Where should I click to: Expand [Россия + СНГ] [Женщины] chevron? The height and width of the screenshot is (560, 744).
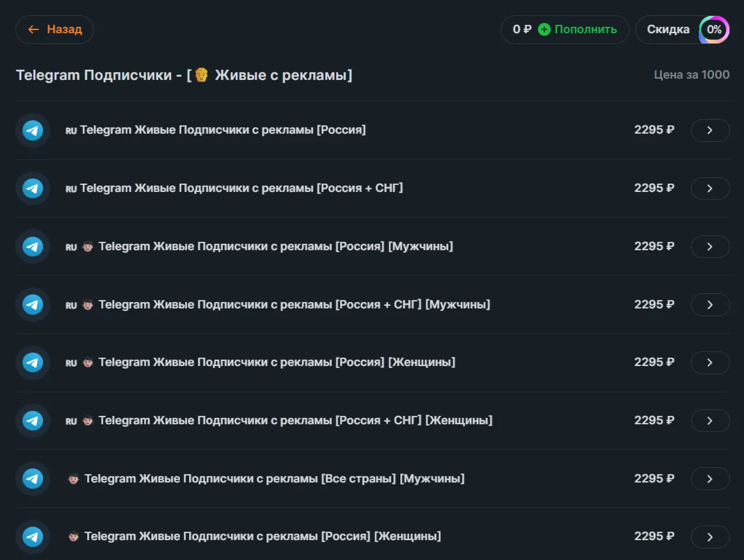click(710, 420)
